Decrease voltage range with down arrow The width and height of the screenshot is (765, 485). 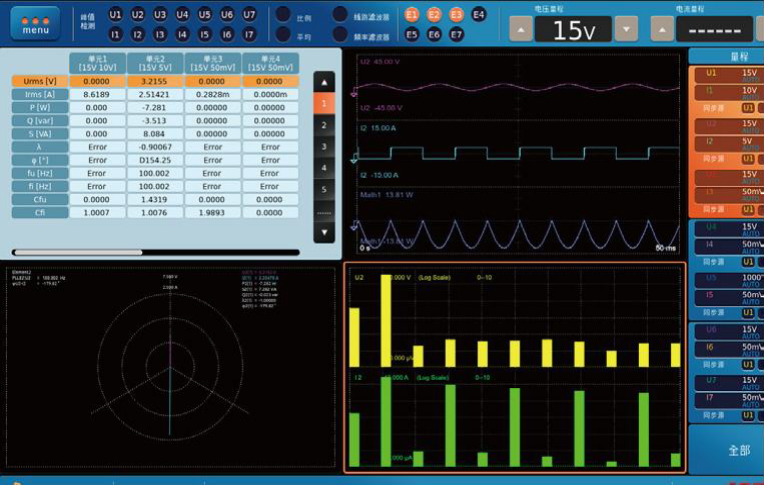tap(626, 29)
